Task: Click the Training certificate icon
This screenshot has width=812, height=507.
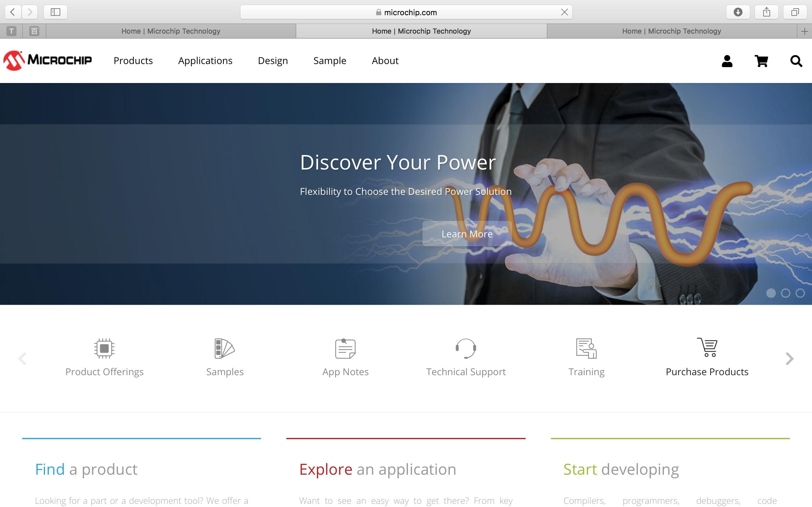Action: point(586,348)
